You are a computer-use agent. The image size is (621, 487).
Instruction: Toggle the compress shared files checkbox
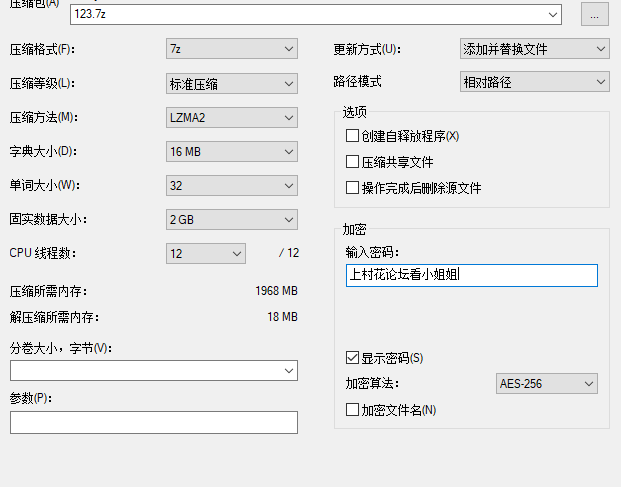point(352,161)
